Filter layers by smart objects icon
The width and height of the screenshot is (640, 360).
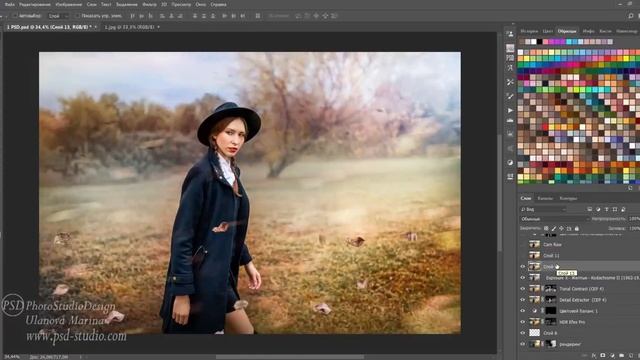(x=623, y=209)
